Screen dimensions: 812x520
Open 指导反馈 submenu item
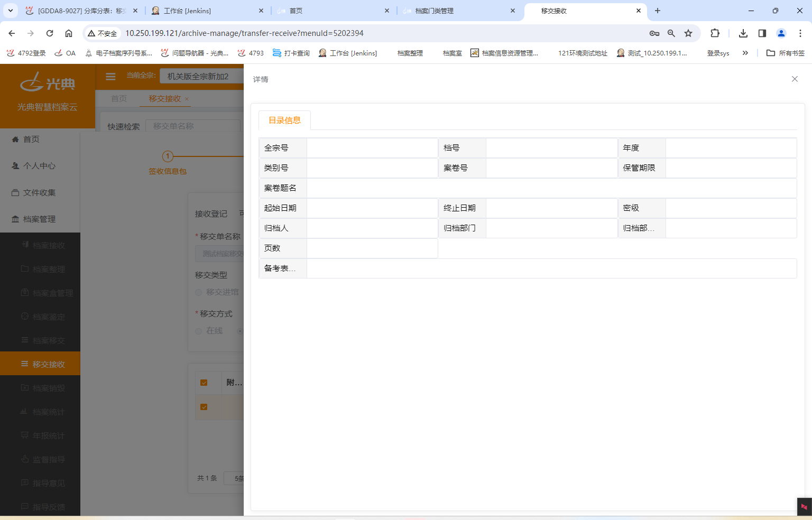pyautogui.click(x=49, y=507)
